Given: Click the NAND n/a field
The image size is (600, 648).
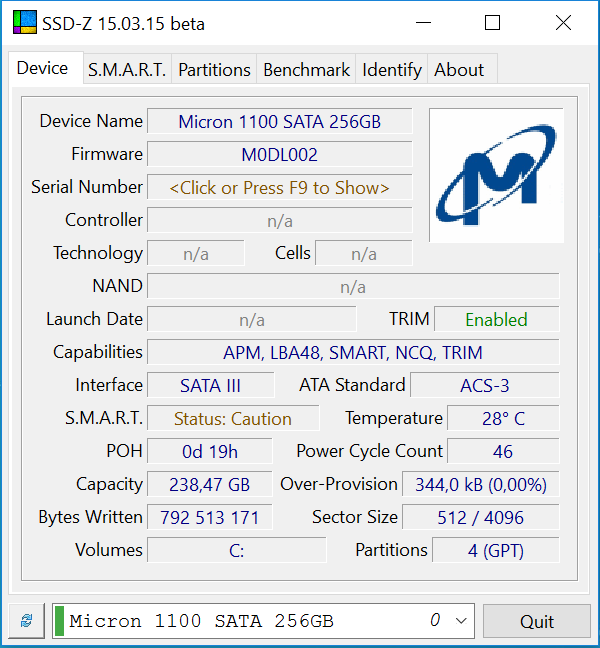Looking at the screenshot, I should point(353,286).
